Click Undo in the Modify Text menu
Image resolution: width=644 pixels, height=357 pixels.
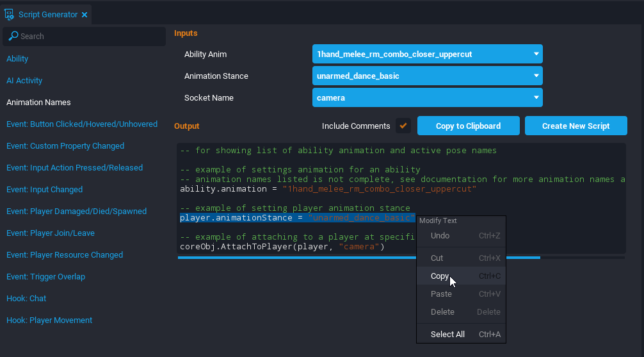point(440,236)
